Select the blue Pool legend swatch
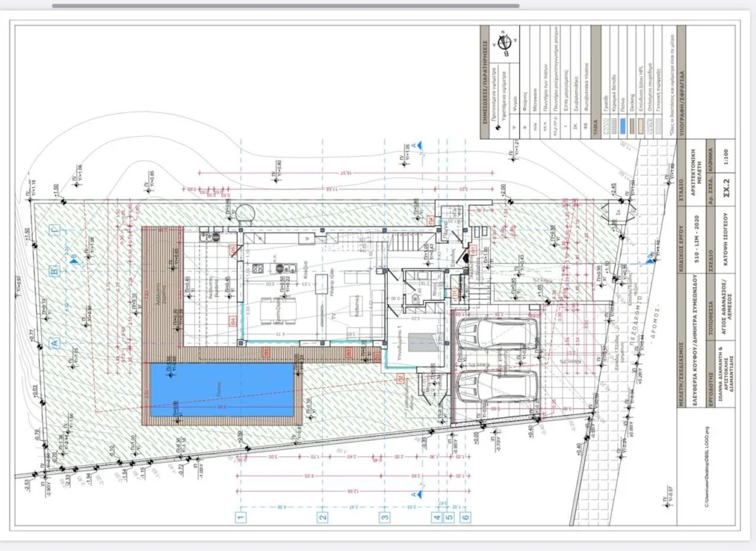 click(x=622, y=125)
